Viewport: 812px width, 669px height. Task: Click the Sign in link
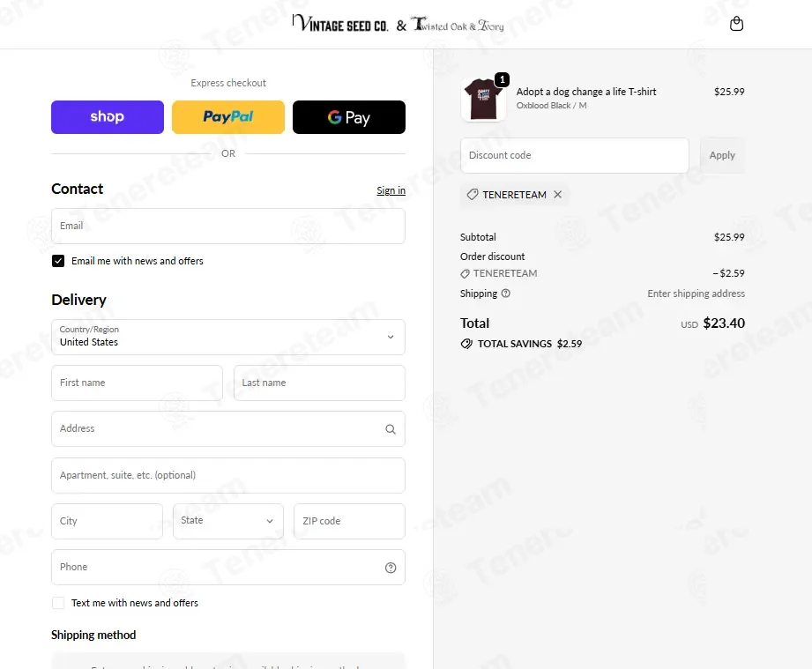pos(391,190)
